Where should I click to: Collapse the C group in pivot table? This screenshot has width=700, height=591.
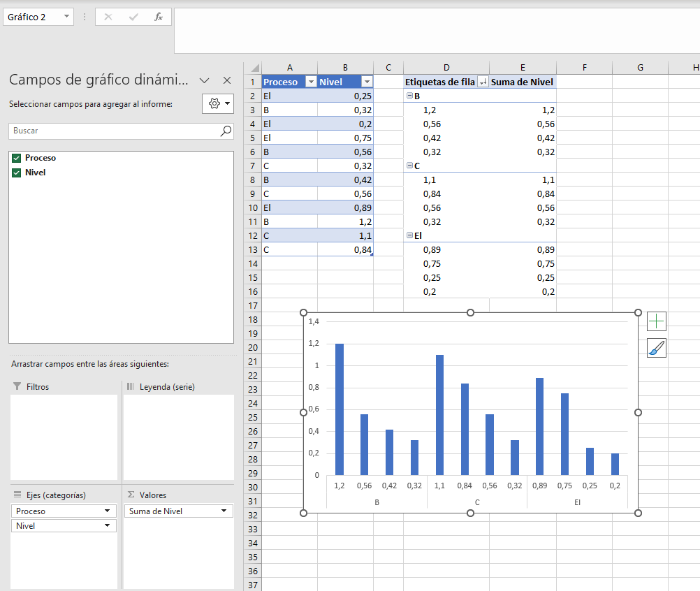(x=409, y=165)
